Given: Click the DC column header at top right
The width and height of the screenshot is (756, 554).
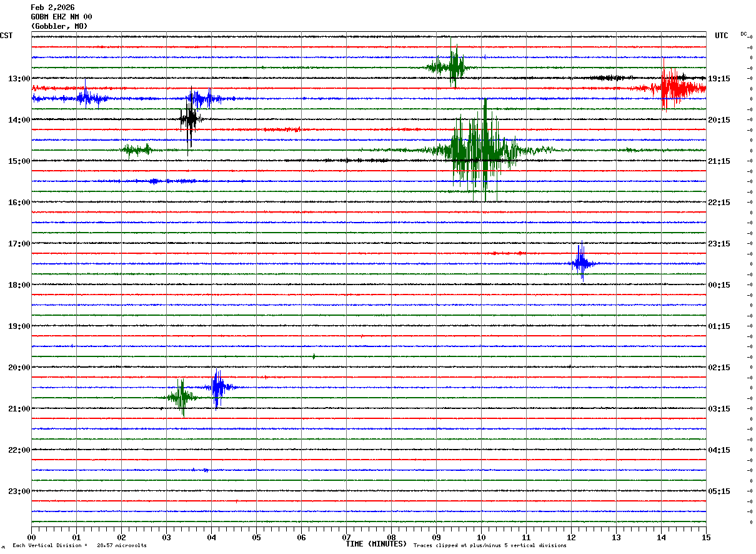Looking at the screenshot, I should (744, 34).
